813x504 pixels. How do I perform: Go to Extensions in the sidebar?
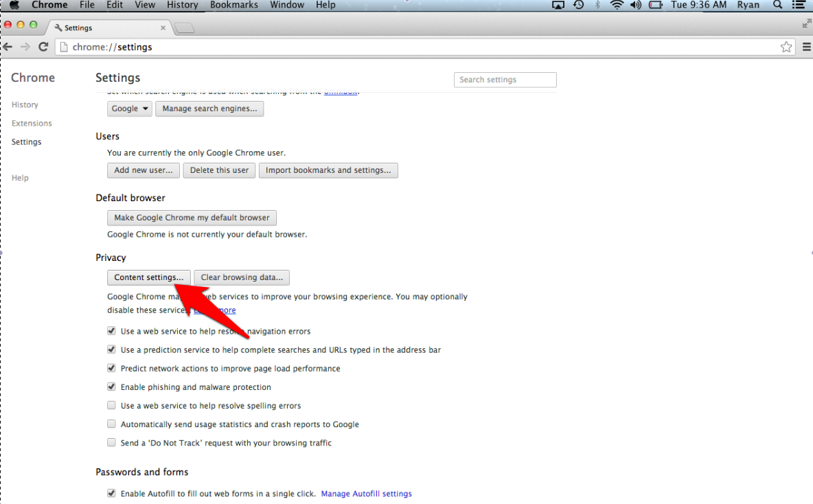point(32,124)
